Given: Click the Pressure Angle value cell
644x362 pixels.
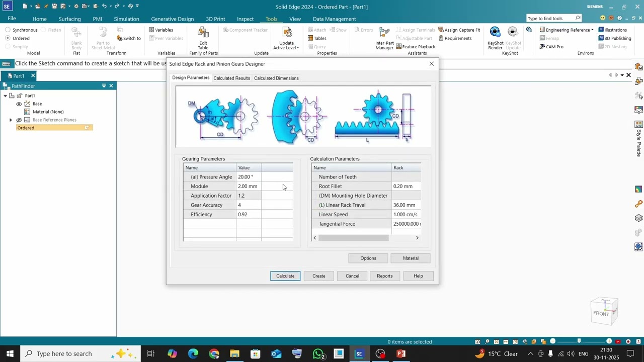Looking at the screenshot, I should click(x=249, y=177).
